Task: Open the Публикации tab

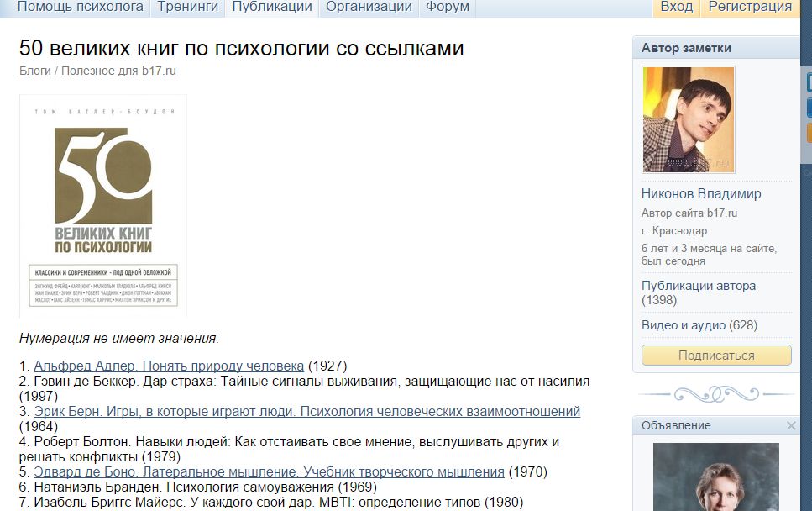Action: [272, 7]
